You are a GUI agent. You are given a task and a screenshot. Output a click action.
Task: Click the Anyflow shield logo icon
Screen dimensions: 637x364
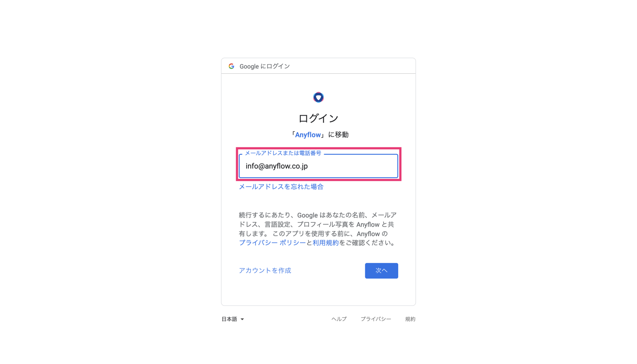pyautogui.click(x=318, y=97)
